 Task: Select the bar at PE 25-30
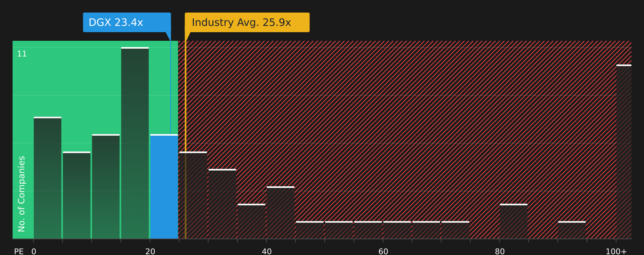click(193, 195)
